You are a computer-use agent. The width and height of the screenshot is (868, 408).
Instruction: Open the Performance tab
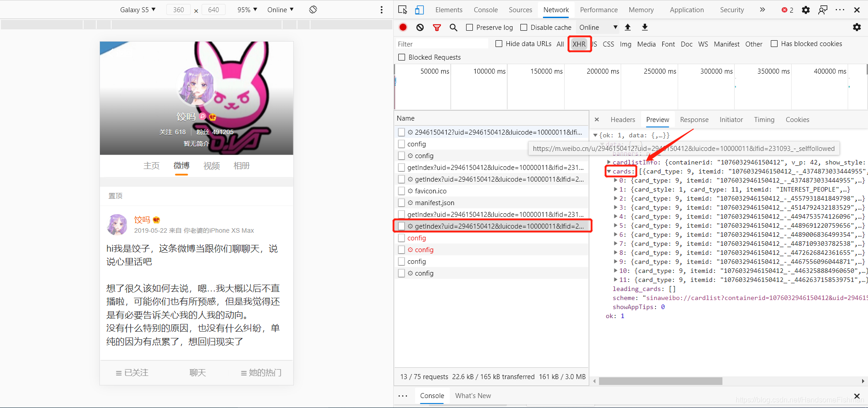point(599,10)
